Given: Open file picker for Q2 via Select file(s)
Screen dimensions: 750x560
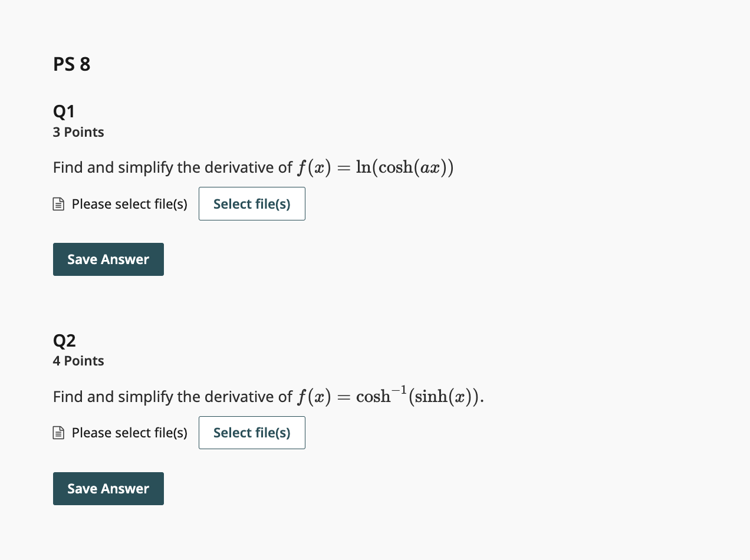Looking at the screenshot, I should tap(252, 433).
